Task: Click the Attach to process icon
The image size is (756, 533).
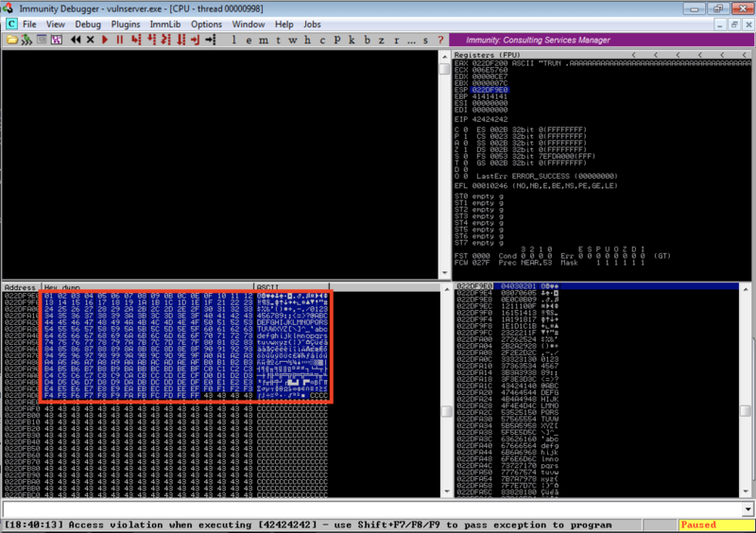Action: 26,40
